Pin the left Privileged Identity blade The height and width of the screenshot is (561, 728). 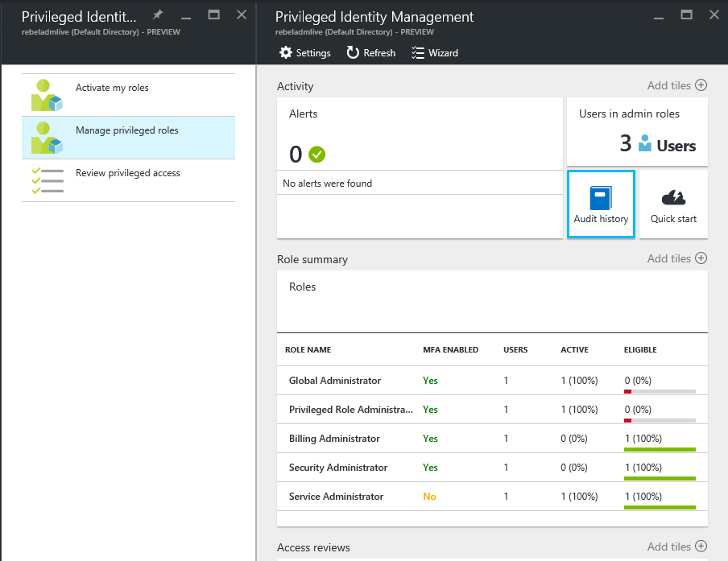(158, 14)
